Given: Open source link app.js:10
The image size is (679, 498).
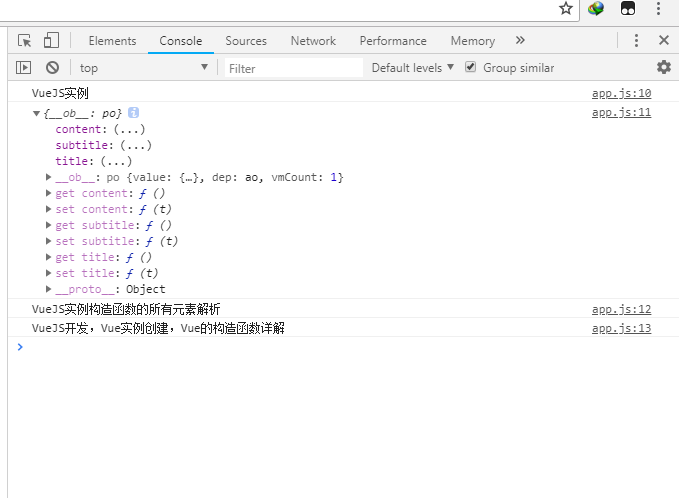Looking at the screenshot, I should [621, 93].
